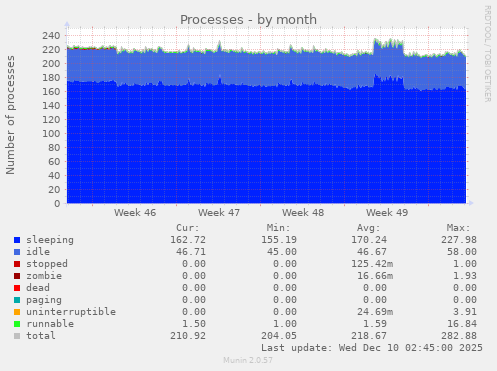Click the idle maximum value 58.00
The width and height of the screenshot is (497, 371).
(462, 252)
